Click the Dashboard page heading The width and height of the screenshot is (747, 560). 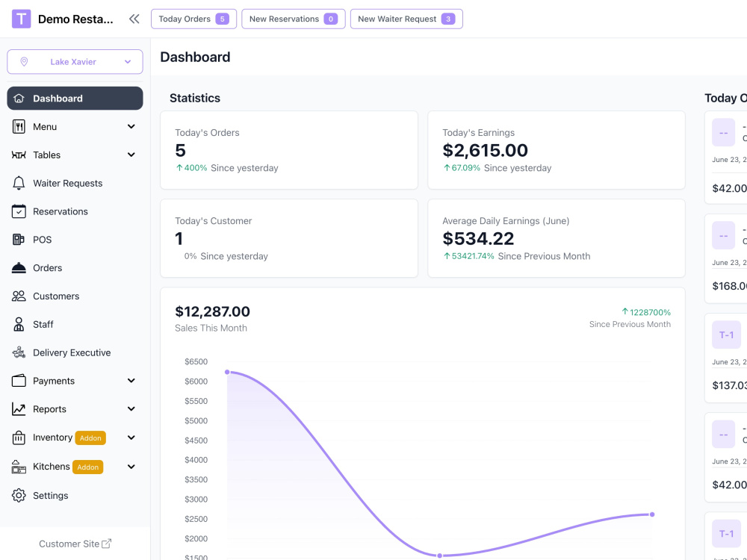click(x=195, y=57)
